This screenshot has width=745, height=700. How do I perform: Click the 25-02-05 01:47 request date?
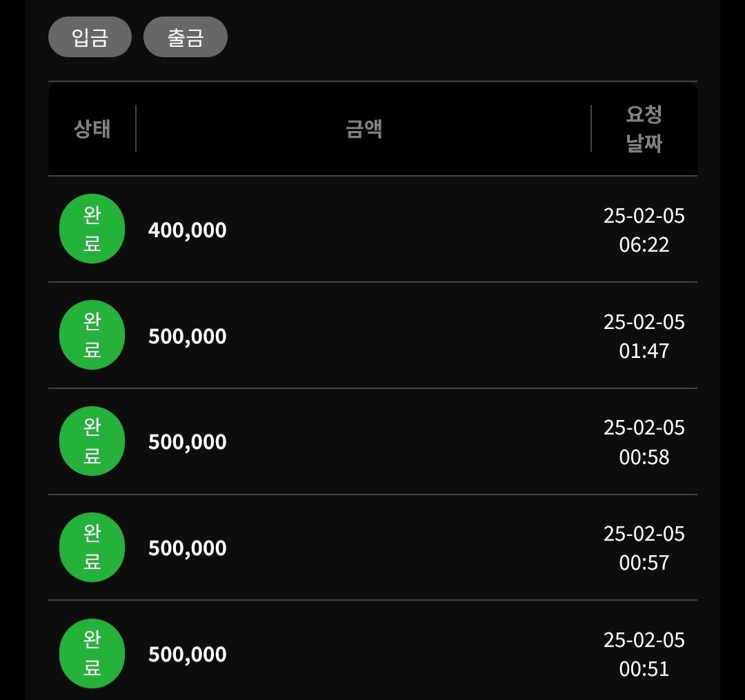tap(644, 337)
